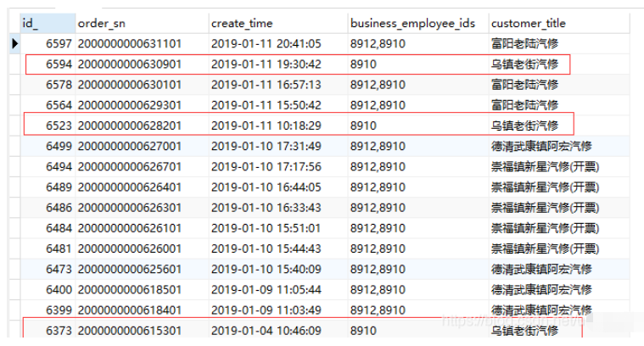Click create_time 2019-01-11 20:41:05
Image resolution: width=644 pixels, height=346 pixels.
[x=266, y=43]
